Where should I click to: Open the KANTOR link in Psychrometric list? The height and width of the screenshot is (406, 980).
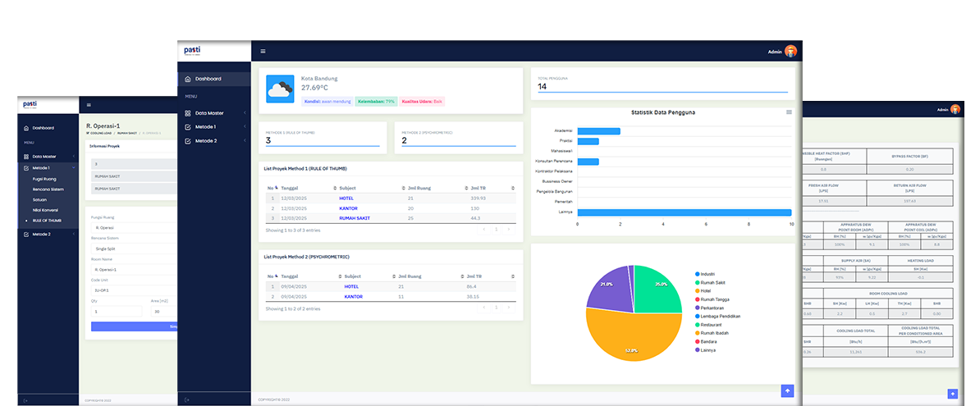(x=353, y=297)
